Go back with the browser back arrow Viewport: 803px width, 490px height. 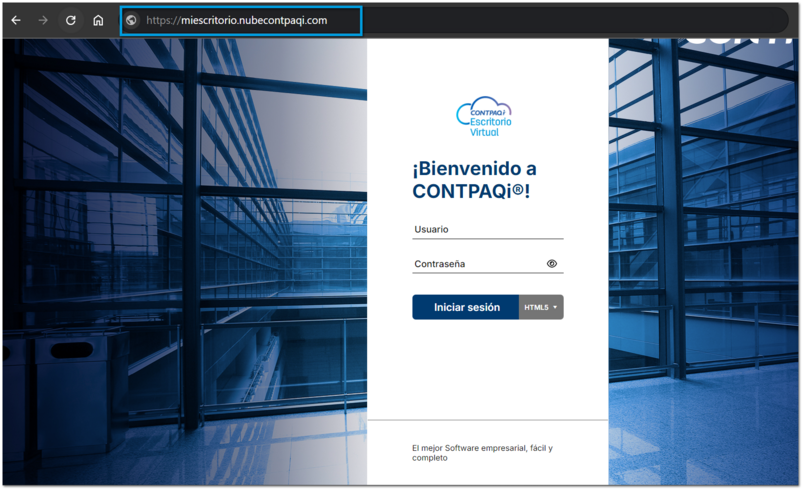point(16,20)
